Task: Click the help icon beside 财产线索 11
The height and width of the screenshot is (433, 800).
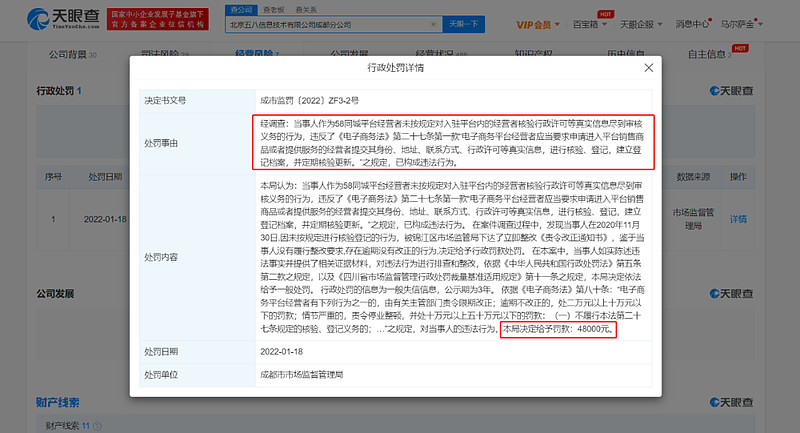Action: (x=97, y=426)
